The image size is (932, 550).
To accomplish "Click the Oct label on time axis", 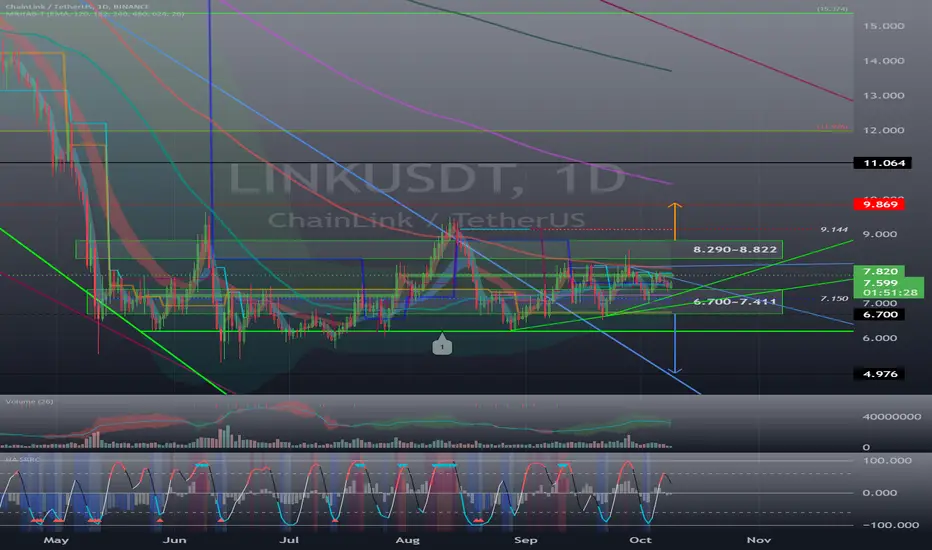I will 640,540.
